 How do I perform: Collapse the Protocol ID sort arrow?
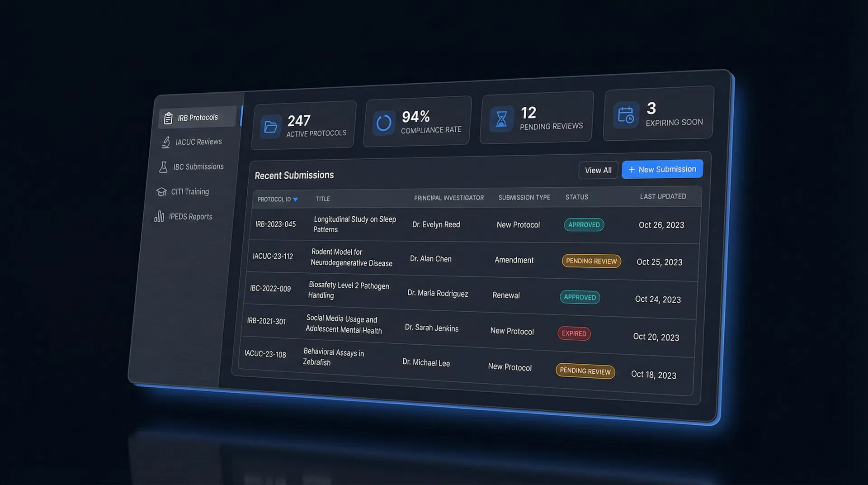[x=296, y=199]
